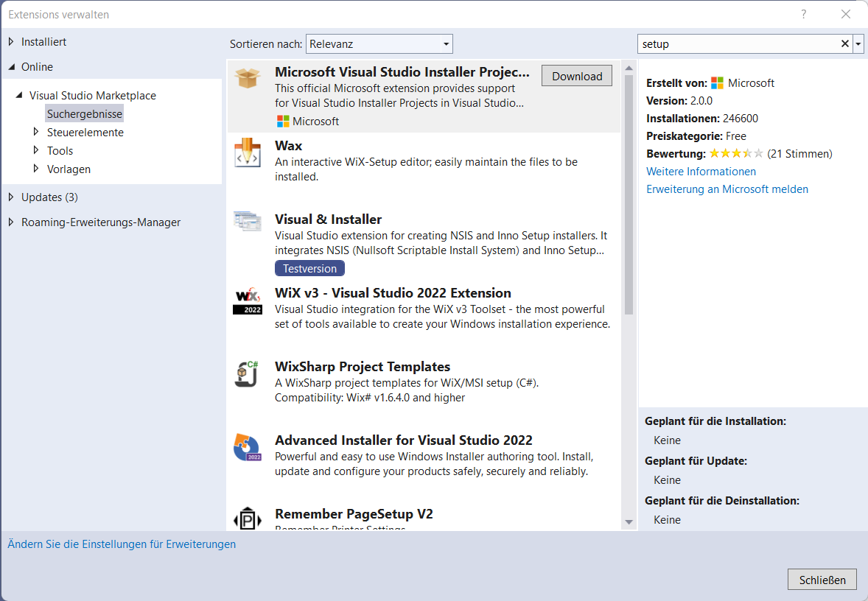Open the Sortieren nach Relevanz dropdown
Image resolution: width=868 pixels, height=601 pixels.
pos(379,43)
